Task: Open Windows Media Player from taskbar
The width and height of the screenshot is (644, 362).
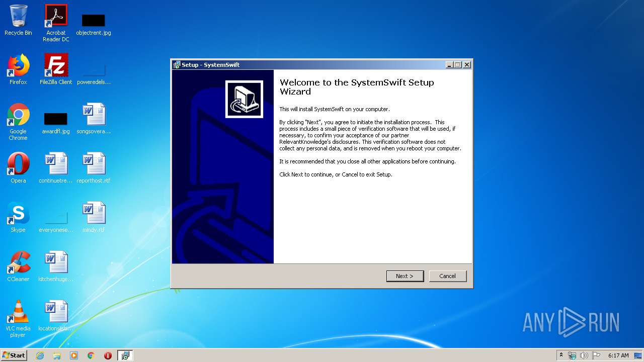Action: point(74,355)
